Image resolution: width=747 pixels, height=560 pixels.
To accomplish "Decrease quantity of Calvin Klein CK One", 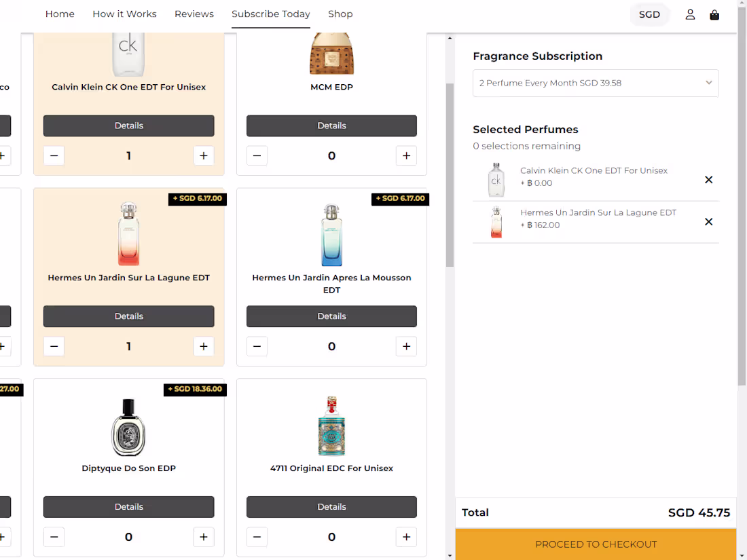I will (54, 155).
